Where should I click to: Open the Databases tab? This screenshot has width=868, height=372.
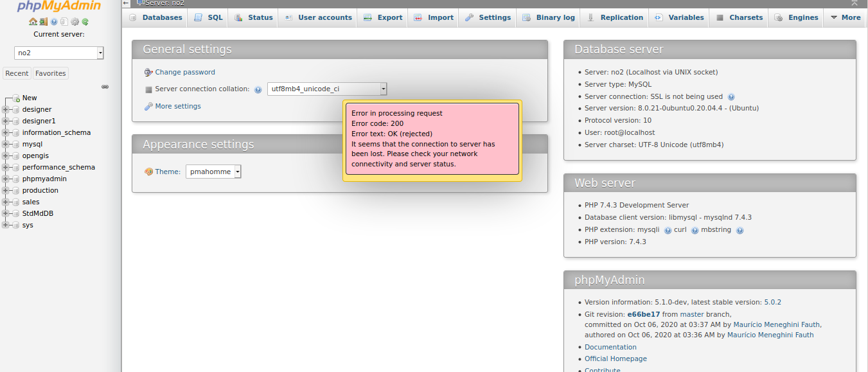tap(155, 17)
